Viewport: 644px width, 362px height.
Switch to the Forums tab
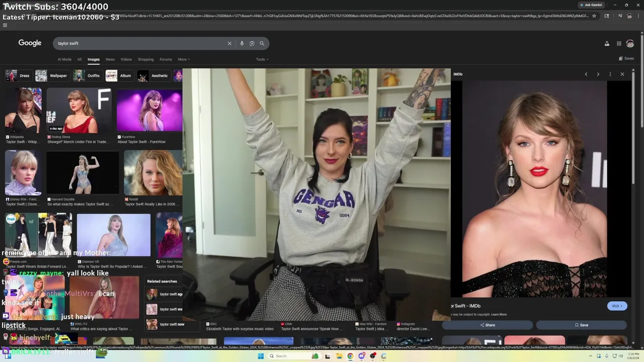[166, 59]
